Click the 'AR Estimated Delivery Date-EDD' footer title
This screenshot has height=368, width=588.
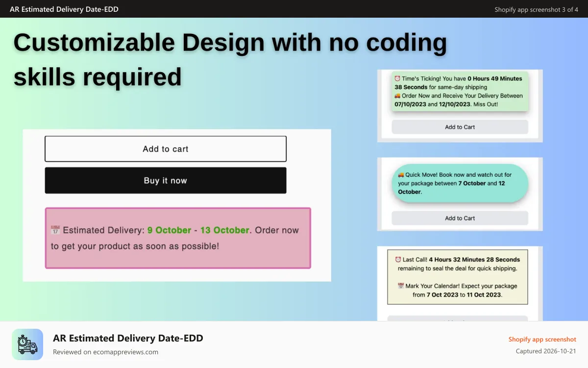128,338
